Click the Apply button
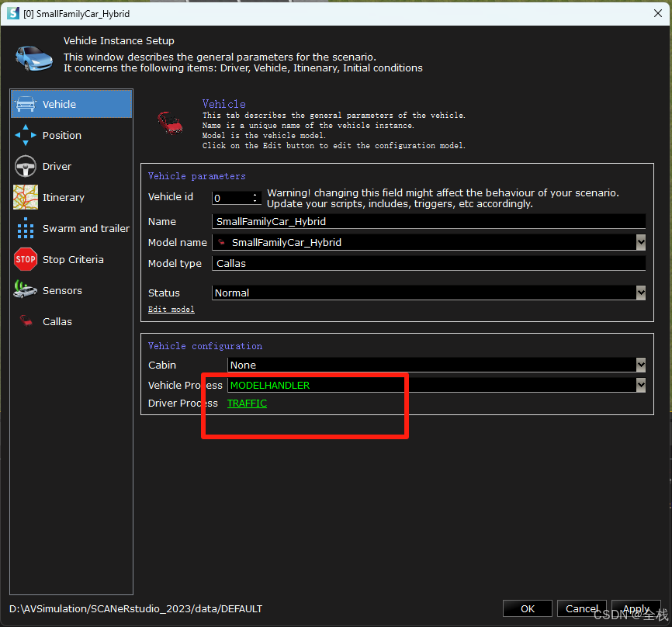Image resolution: width=672 pixels, height=627 pixels. click(636, 608)
